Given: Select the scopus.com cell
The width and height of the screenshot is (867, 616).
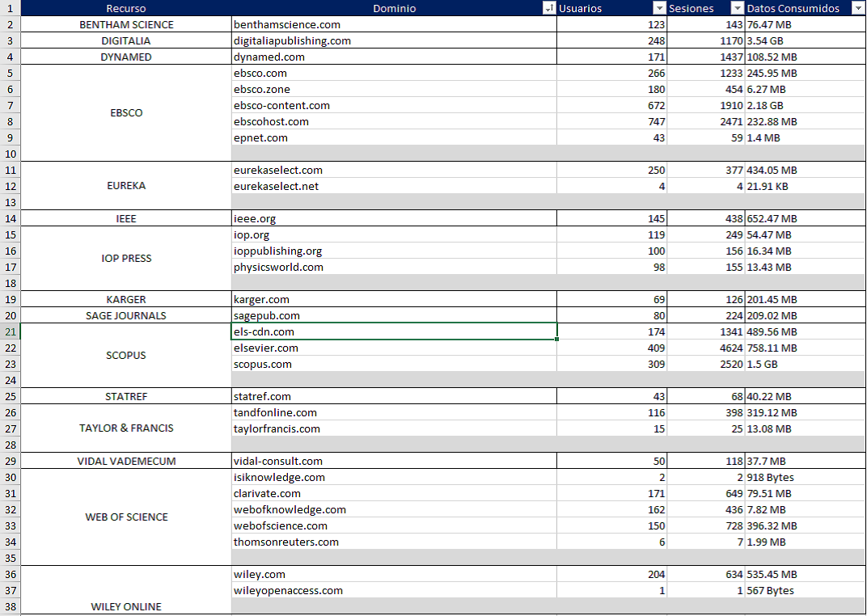Looking at the screenshot, I should (394, 364).
